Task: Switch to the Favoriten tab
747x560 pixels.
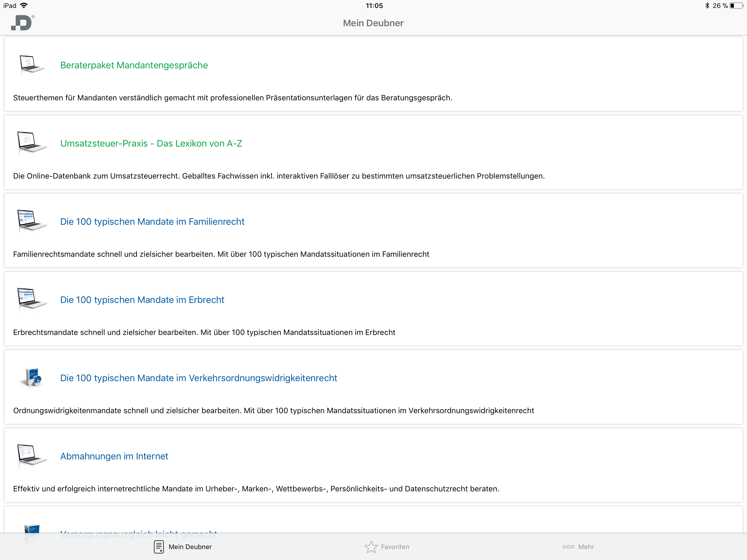Action: click(x=387, y=547)
